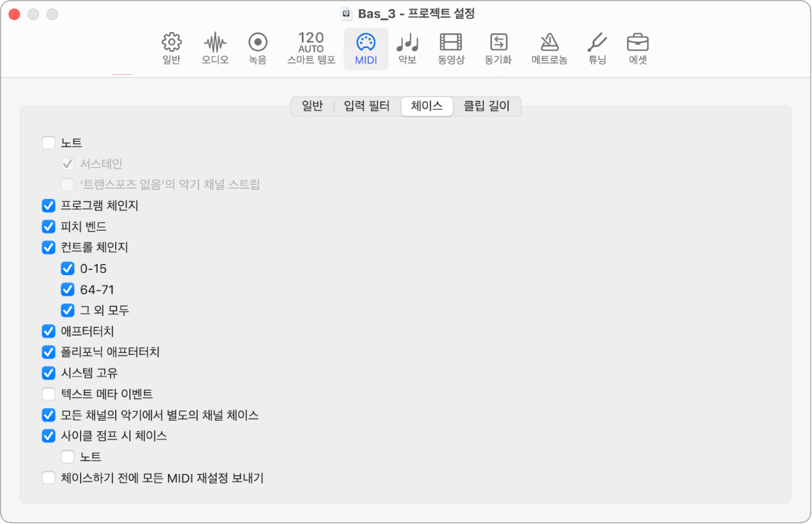Toggle the 0-15 controller checkbox
Viewport: 812px width, 524px height.
pyautogui.click(x=68, y=269)
